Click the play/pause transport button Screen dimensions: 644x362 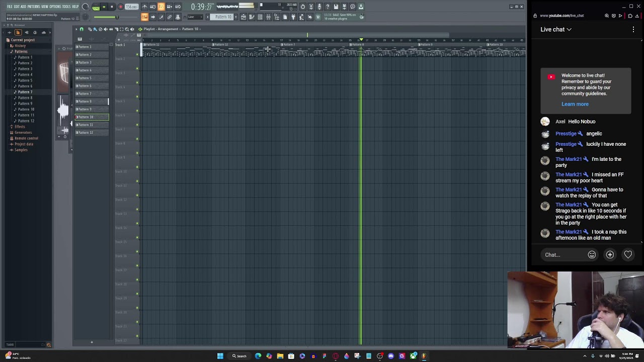pyautogui.click(x=104, y=7)
